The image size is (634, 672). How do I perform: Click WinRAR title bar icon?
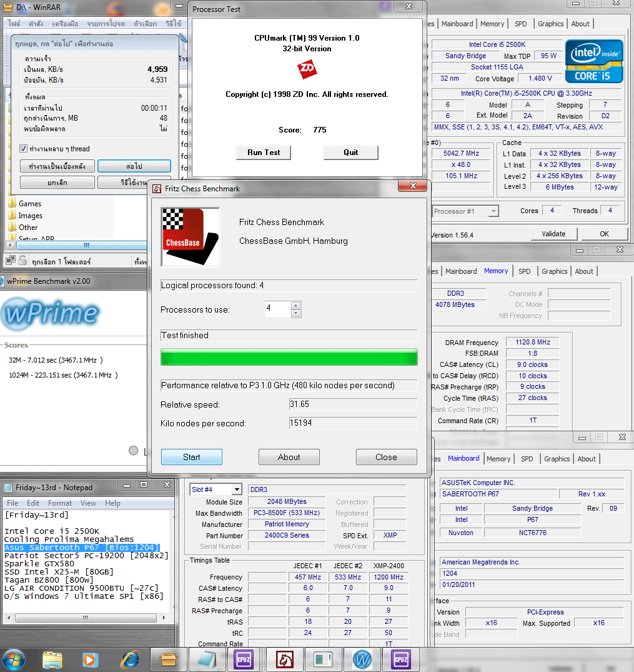[7, 8]
